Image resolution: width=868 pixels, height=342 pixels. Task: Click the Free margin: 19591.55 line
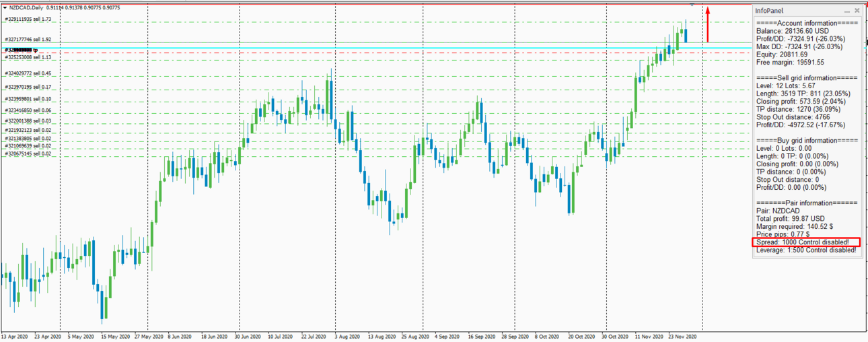[789, 63]
